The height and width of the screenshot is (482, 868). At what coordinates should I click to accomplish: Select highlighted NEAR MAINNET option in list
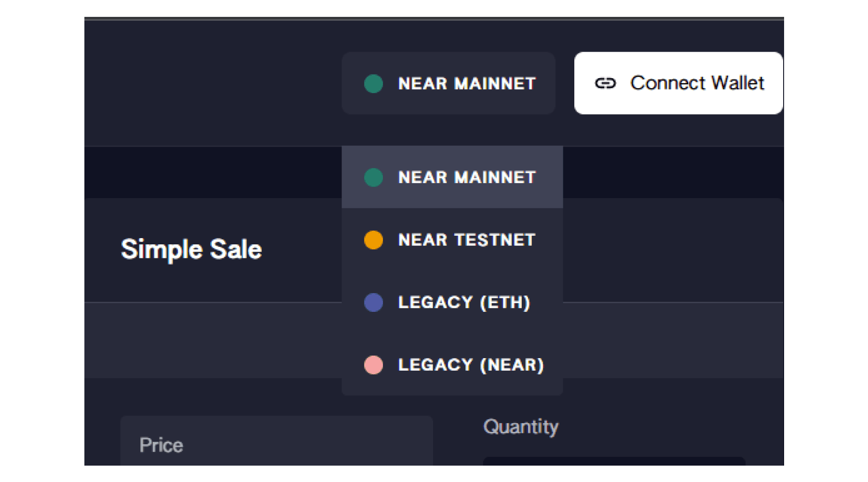pyautogui.click(x=452, y=177)
